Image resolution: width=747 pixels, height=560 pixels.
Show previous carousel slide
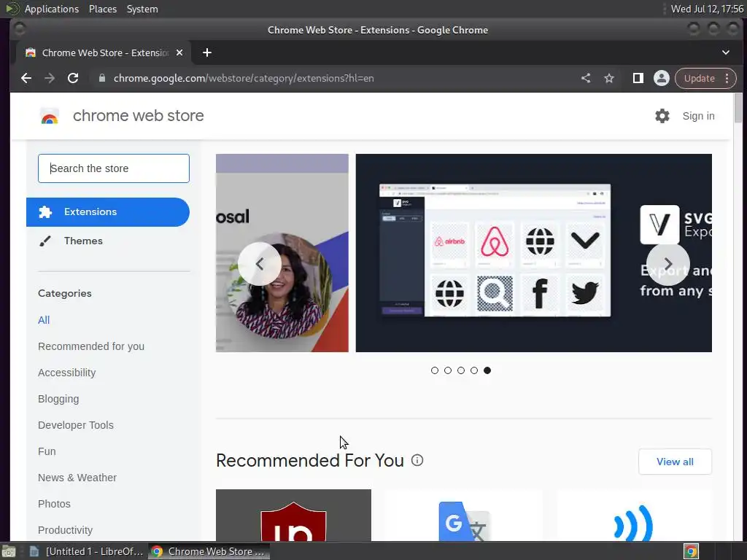coord(259,264)
